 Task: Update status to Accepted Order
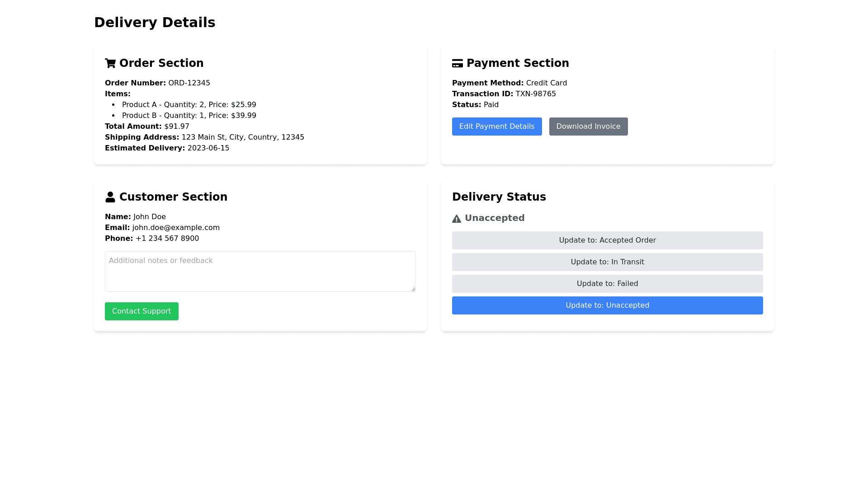[x=607, y=240]
